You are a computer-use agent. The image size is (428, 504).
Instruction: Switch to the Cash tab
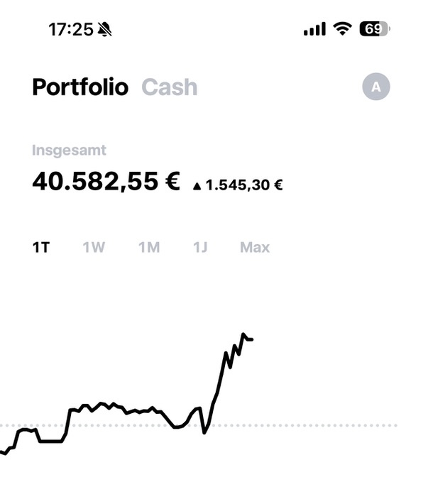point(170,87)
